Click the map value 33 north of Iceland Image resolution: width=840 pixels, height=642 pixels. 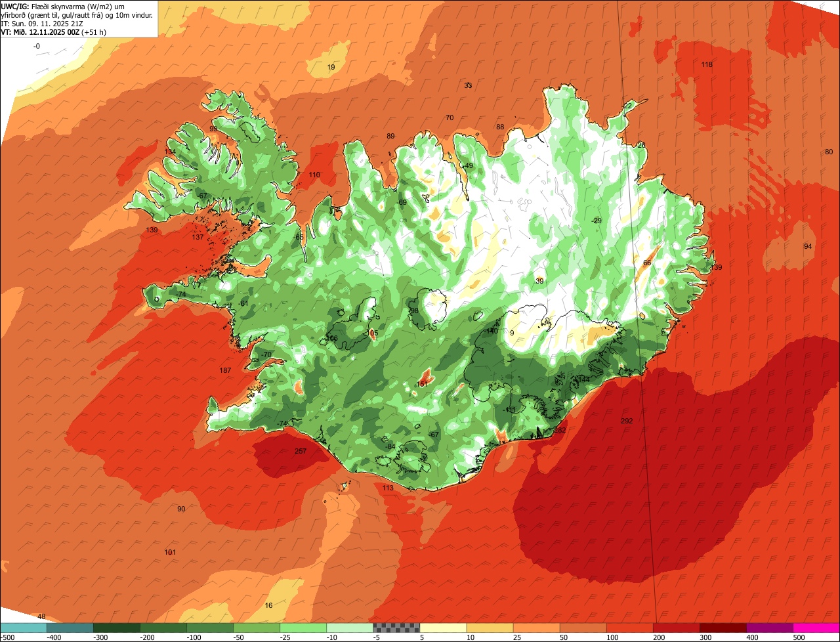coord(468,85)
